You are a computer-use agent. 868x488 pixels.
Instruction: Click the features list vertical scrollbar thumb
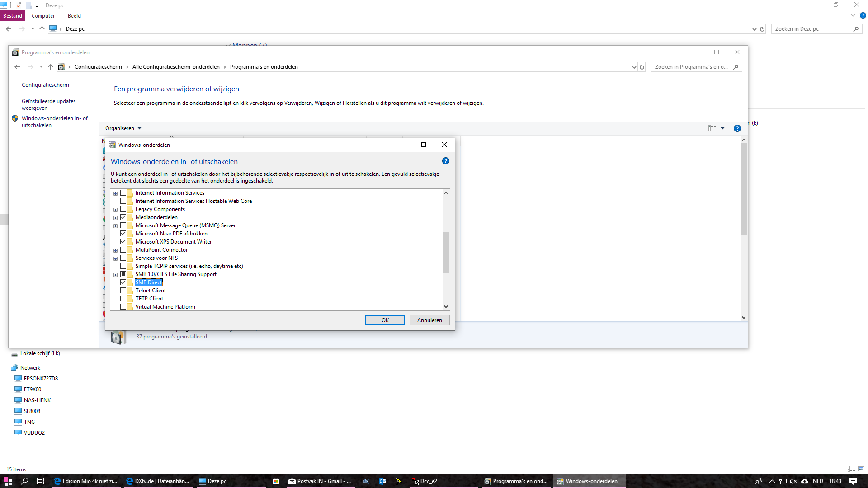446,253
